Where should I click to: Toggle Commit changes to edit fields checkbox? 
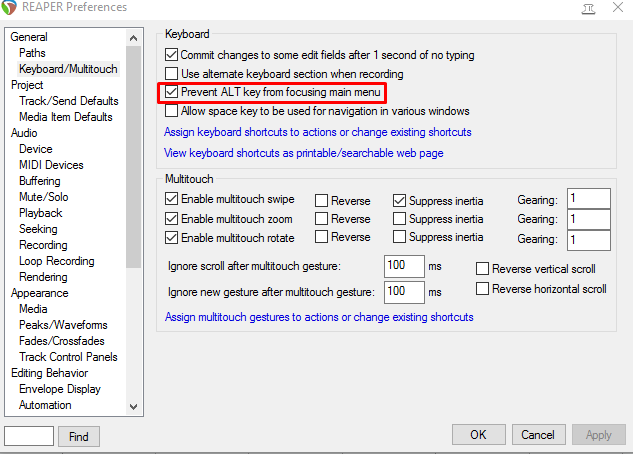click(172, 54)
